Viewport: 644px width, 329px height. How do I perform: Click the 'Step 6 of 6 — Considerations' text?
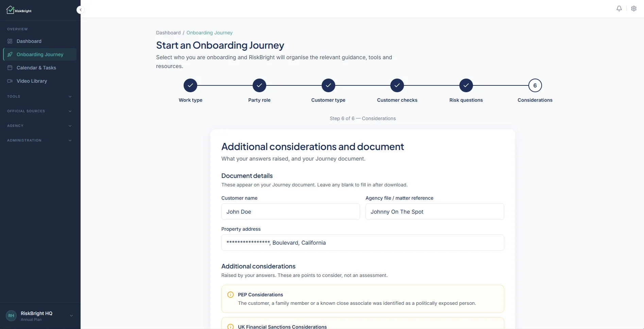[363, 118]
